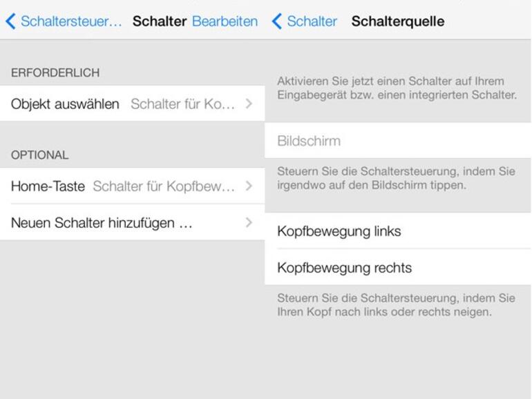Screen dimensions: 532x399
Task: Choose Kopfbewegung links
Action: [x=339, y=231]
